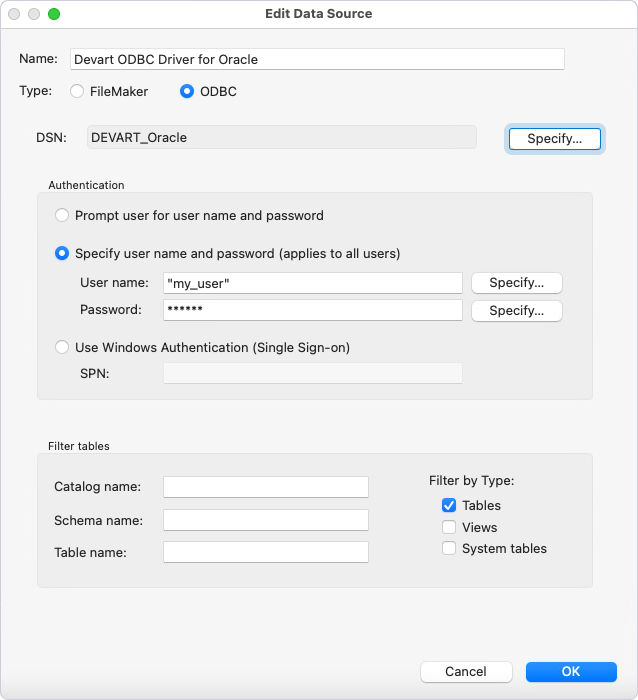Click the User name input field
This screenshot has height=700, width=638.
(x=313, y=283)
